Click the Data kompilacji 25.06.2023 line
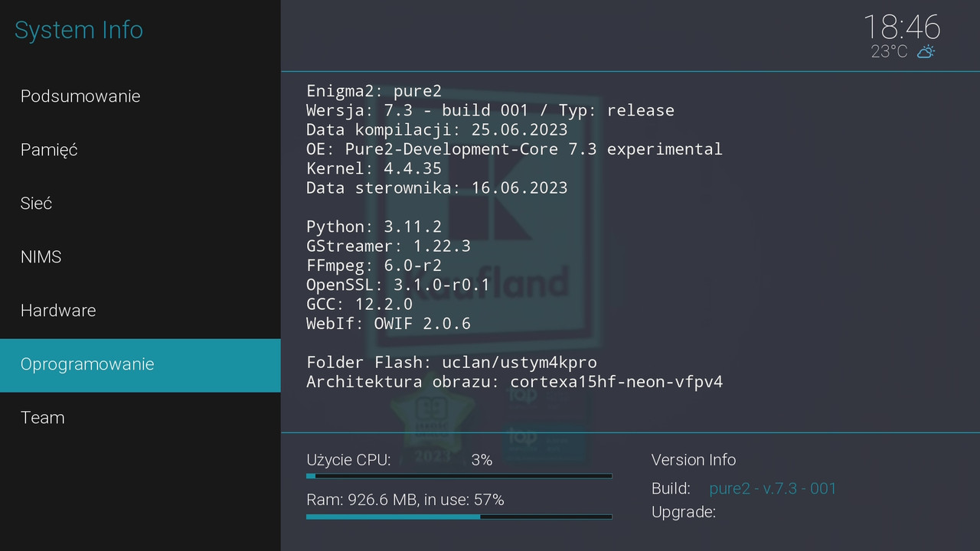The width and height of the screenshot is (980, 551). click(x=437, y=129)
